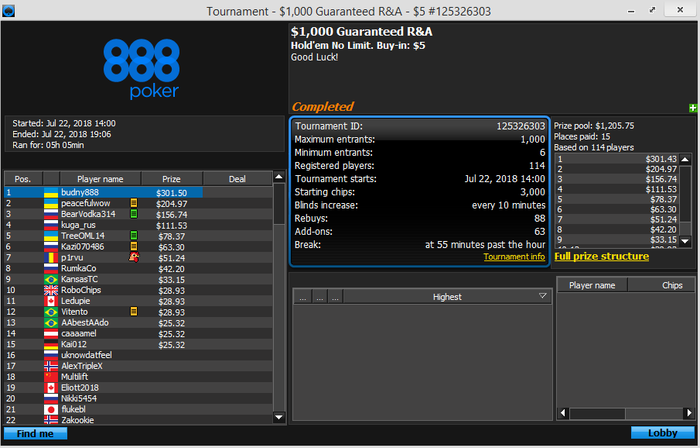
Task: Click the prize list scroll up arrow
Action: [685, 159]
